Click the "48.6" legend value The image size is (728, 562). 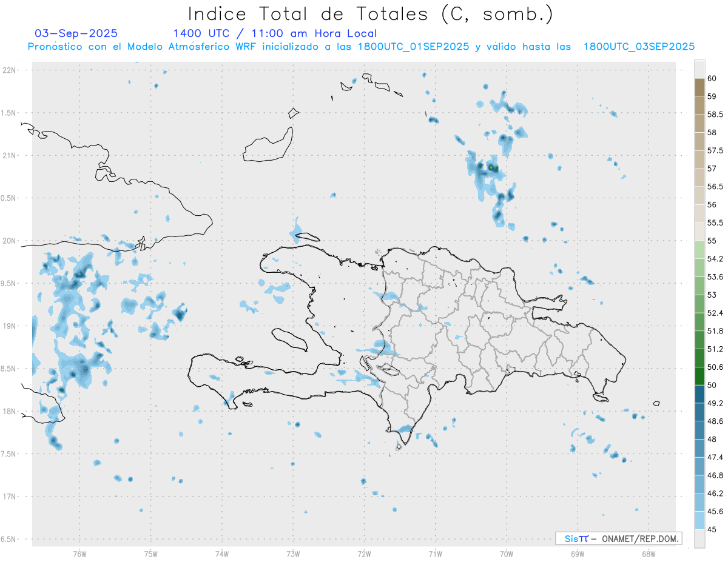715,421
